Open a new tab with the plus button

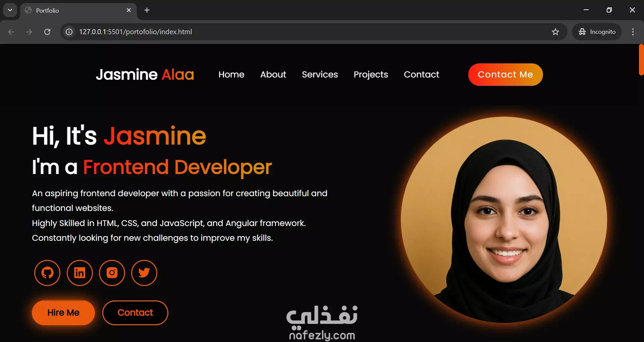(147, 10)
